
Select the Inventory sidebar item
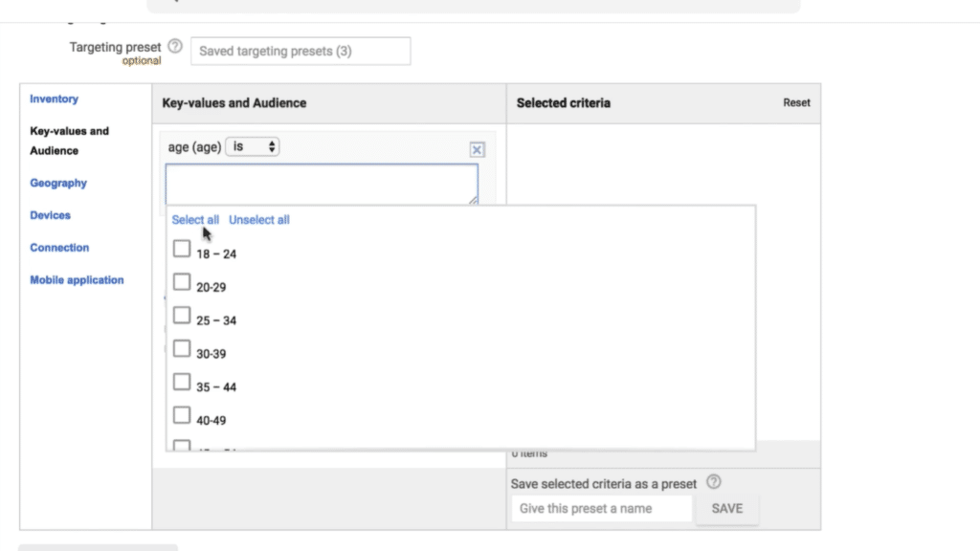[54, 99]
